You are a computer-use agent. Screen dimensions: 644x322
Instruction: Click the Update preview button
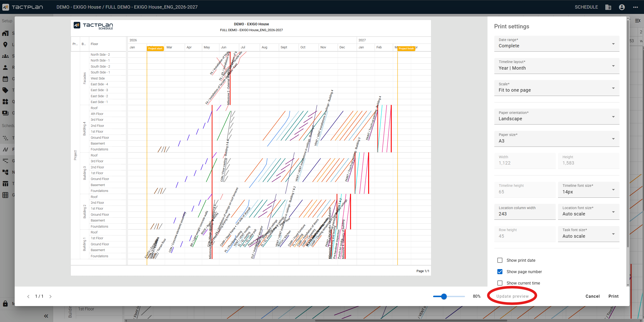(513, 296)
